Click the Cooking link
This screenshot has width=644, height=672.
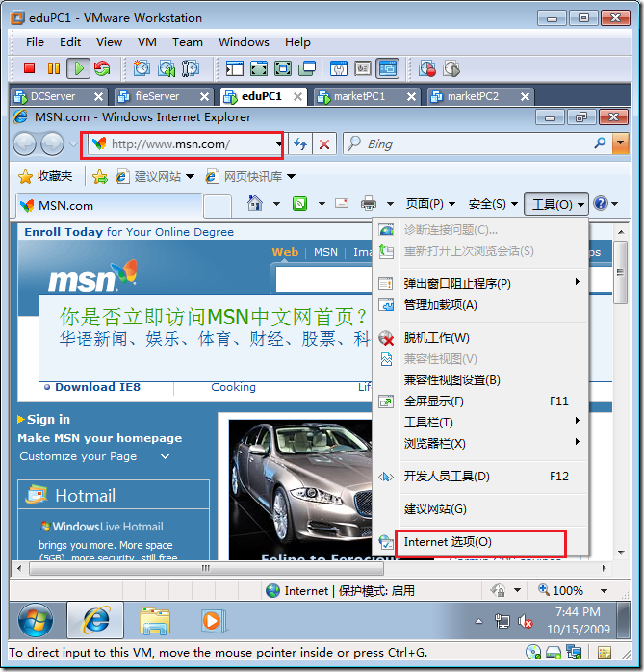click(x=233, y=387)
